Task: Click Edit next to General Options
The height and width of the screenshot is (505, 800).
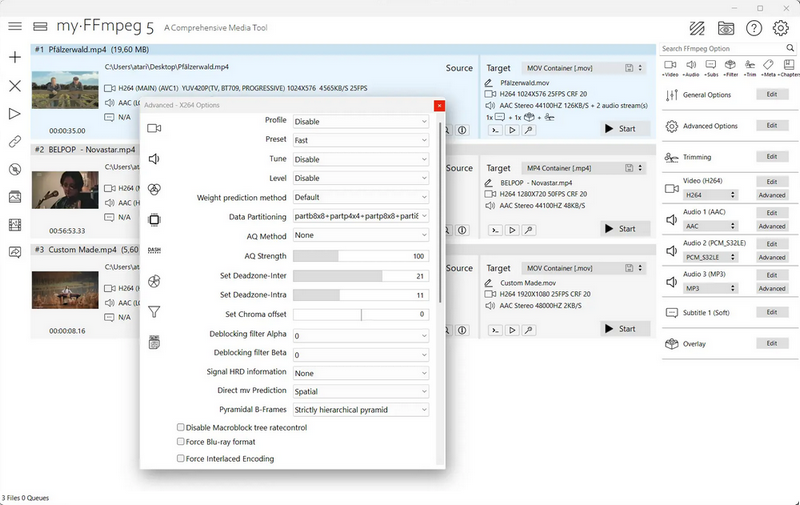Action: click(772, 94)
